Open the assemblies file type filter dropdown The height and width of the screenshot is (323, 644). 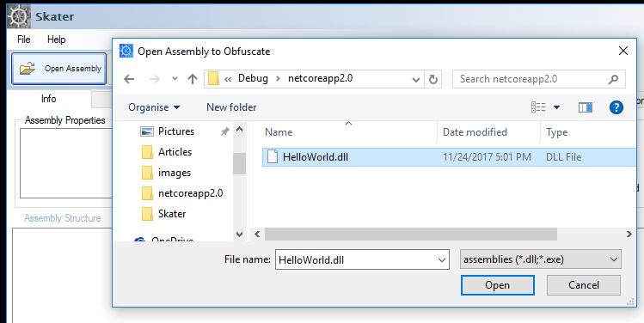[x=541, y=259]
